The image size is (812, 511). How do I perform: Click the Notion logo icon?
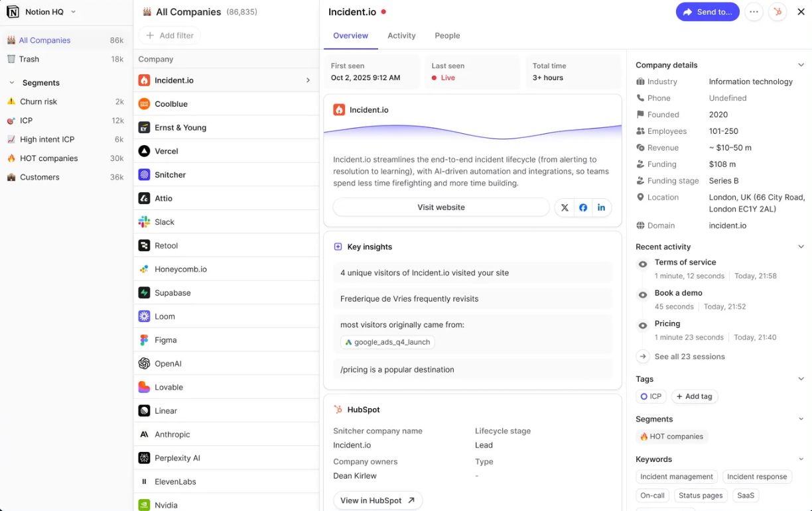(13, 12)
